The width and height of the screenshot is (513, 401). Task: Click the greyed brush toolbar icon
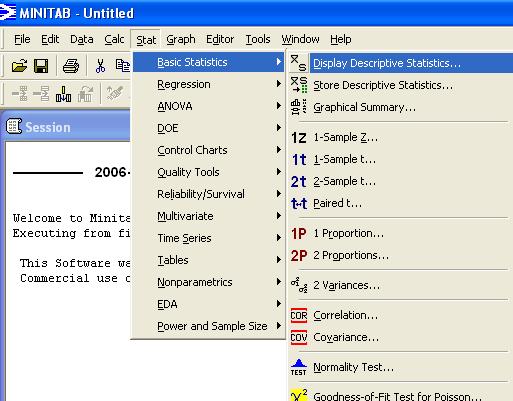coord(114,93)
